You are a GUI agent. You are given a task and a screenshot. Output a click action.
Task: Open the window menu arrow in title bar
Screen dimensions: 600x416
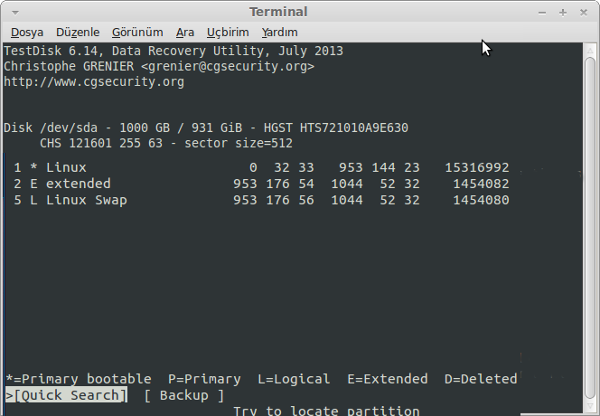point(15,12)
